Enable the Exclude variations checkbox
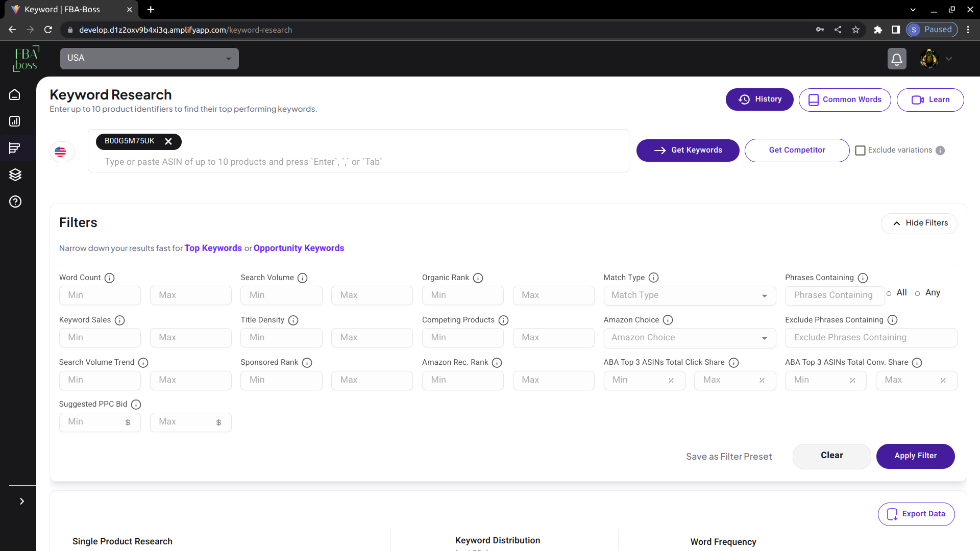The image size is (980, 551). click(x=860, y=151)
